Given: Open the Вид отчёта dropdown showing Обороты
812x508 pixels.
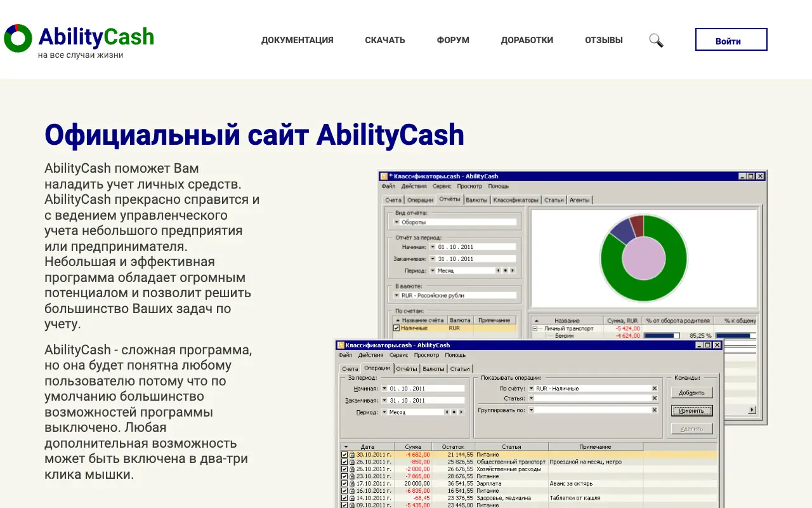Looking at the screenshot, I should [x=397, y=222].
